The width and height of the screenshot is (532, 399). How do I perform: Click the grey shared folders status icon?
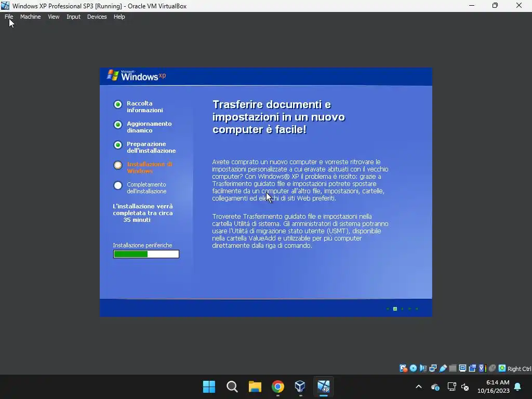[453, 368]
